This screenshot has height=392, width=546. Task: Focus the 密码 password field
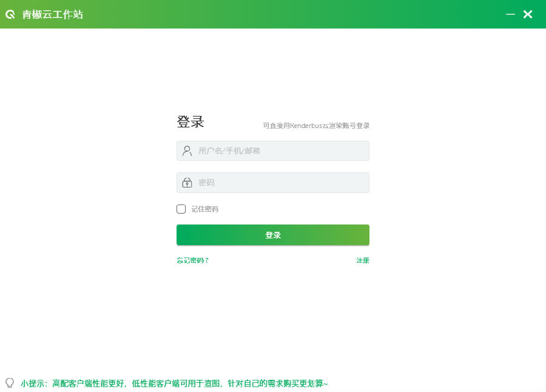tap(273, 183)
